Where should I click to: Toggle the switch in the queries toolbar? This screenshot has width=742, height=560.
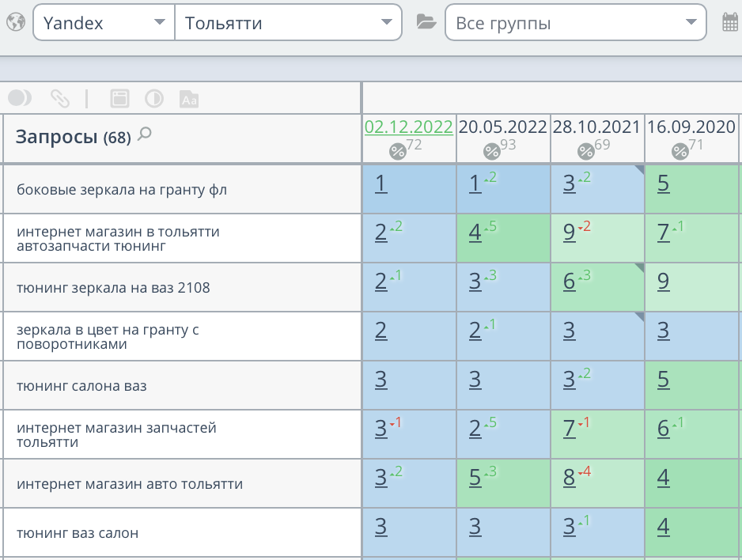[x=20, y=98]
